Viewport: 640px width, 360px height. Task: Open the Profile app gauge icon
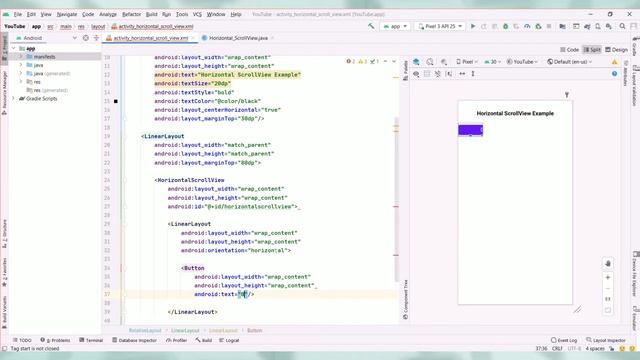(527, 26)
